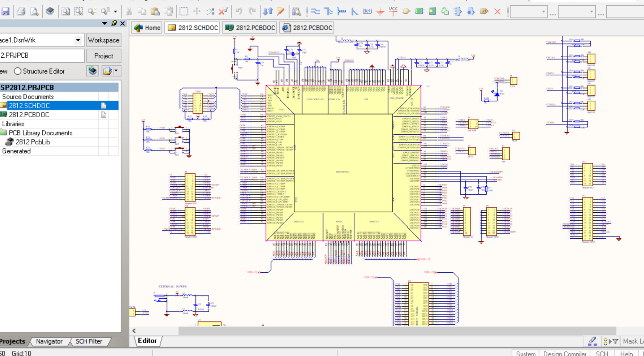The width and height of the screenshot is (644, 356).
Task: Click the Place Device Sheet Symbol icon
Action: pyautogui.click(x=445, y=11)
